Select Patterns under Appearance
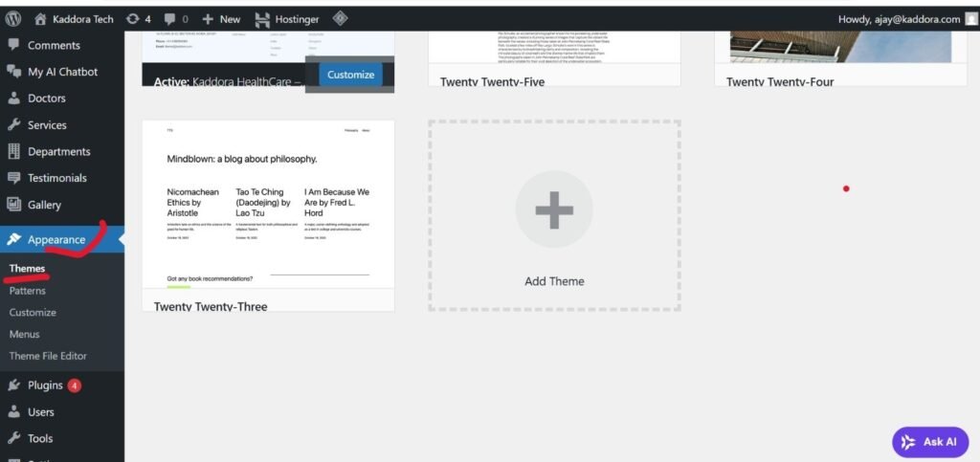This screenshot has width=980, height=462. [28, 291]
